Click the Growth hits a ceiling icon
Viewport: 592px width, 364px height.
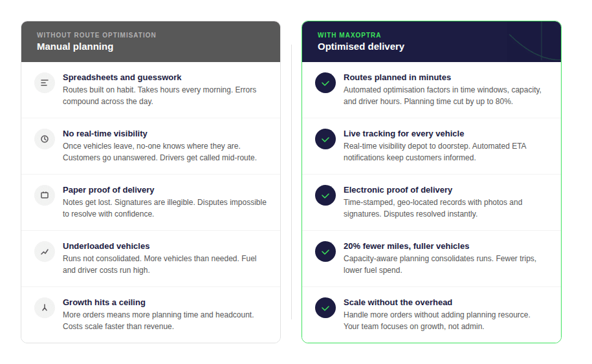click(45, 308)
